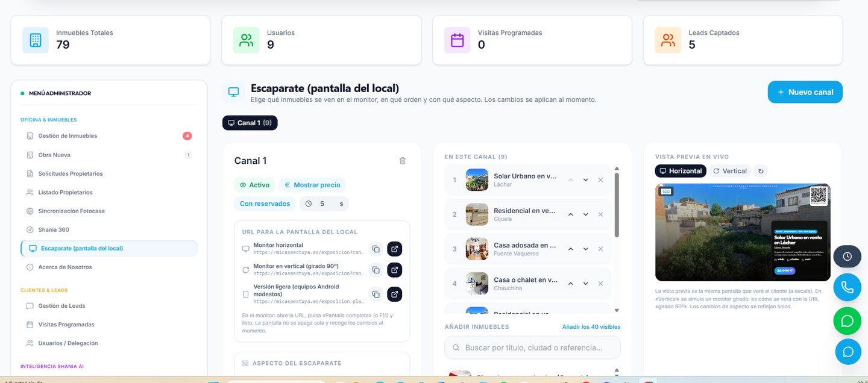868x383 pixels.
Task: Click the Añadir los 40 visibles link
Action: pos(591,327)
